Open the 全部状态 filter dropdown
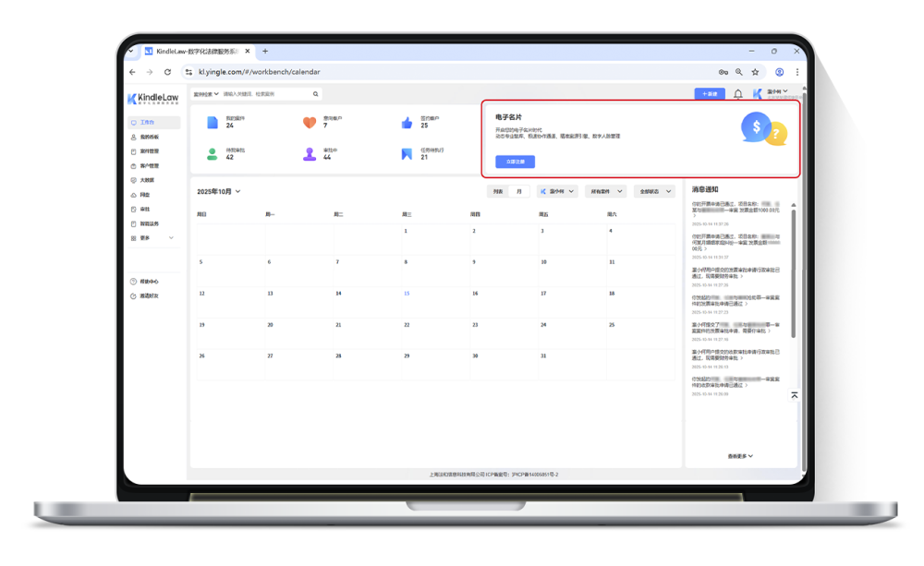The image size is (924, 566). (654, 191)
